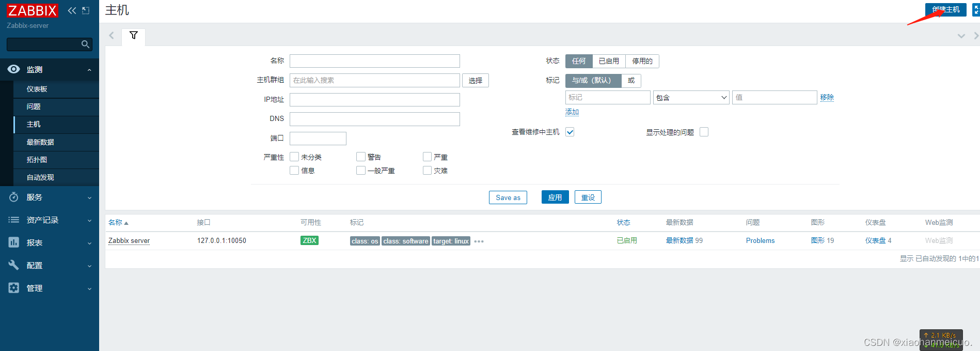Click the administration gear icon
Image resolution: width=980 pixels, height=351 pixels.
click(x=14, y=288)
